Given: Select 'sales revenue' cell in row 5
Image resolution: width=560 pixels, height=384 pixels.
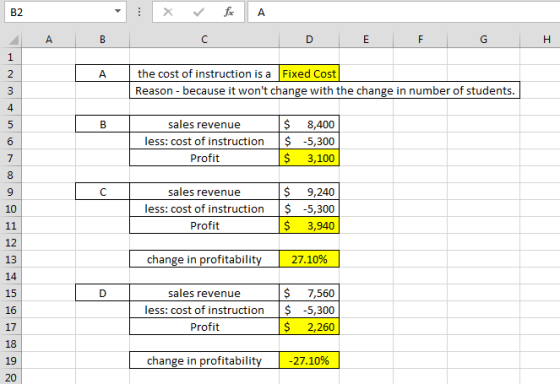Looking at the screenshot, I should [x=204, y=124].
